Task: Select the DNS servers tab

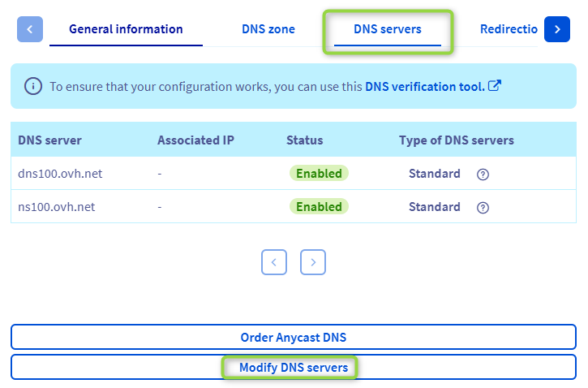Action: point(388,29)
